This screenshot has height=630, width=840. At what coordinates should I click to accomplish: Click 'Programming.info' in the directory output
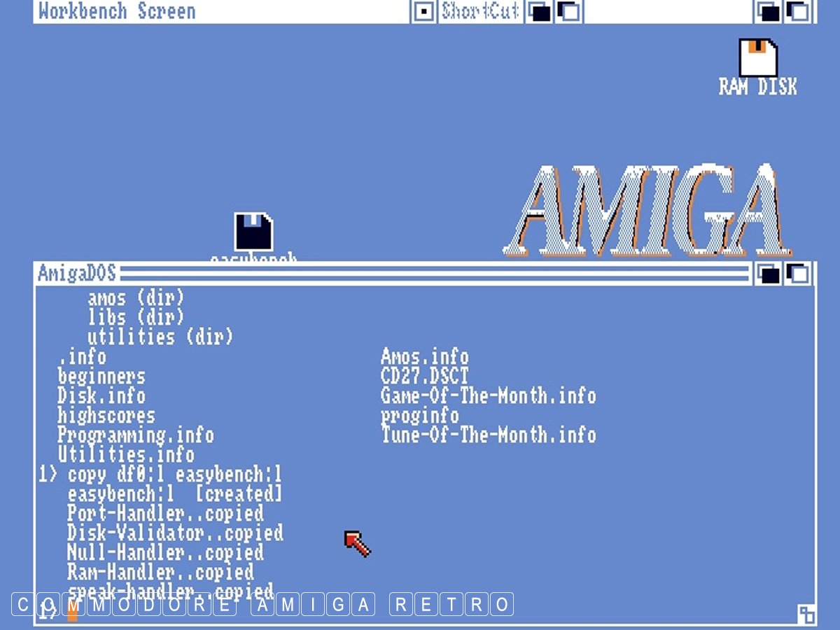click(135, 435)
